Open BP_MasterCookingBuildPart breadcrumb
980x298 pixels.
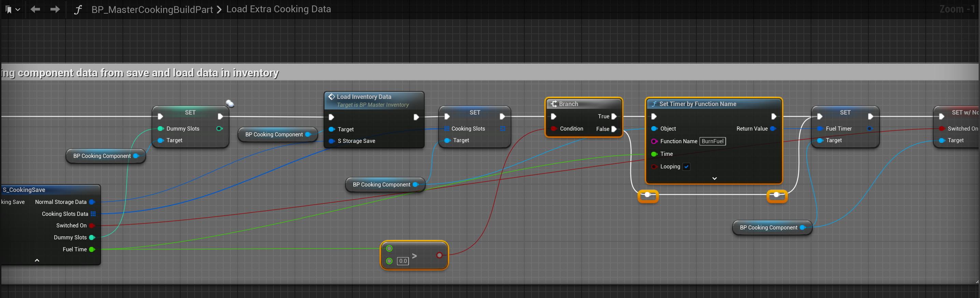coord(152,10)
